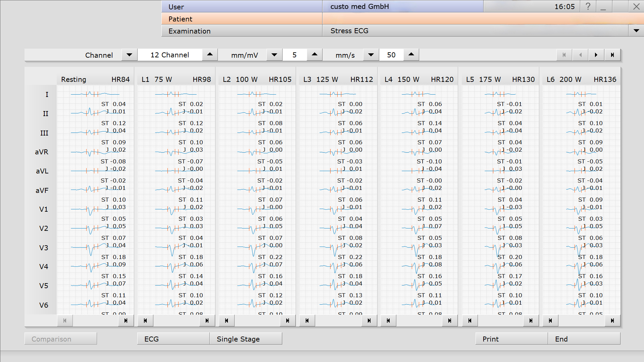Screen dimensions: 644x362
Task: Decrease the channel count with down arrow
Action: [x=129, y=55]
